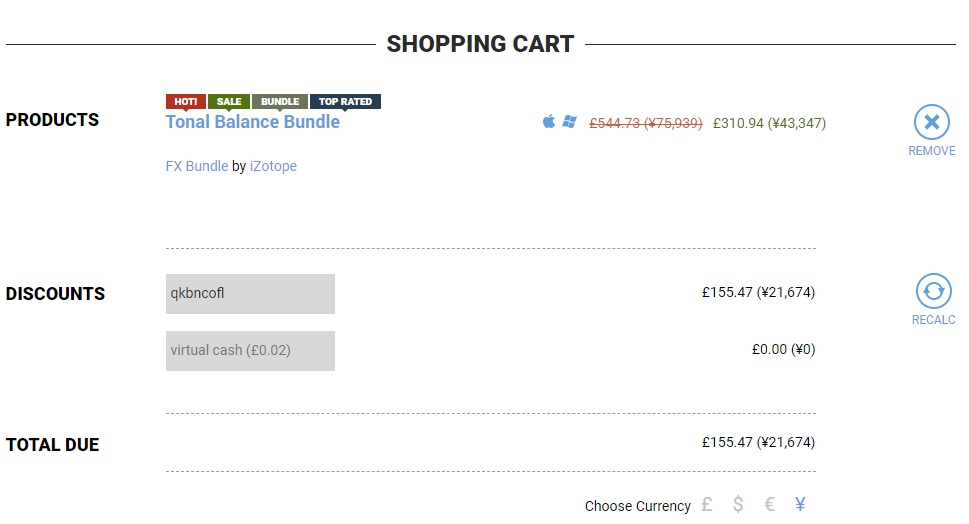Click the Remove X circle icon
969x524 pixels.
coord(931,122)
